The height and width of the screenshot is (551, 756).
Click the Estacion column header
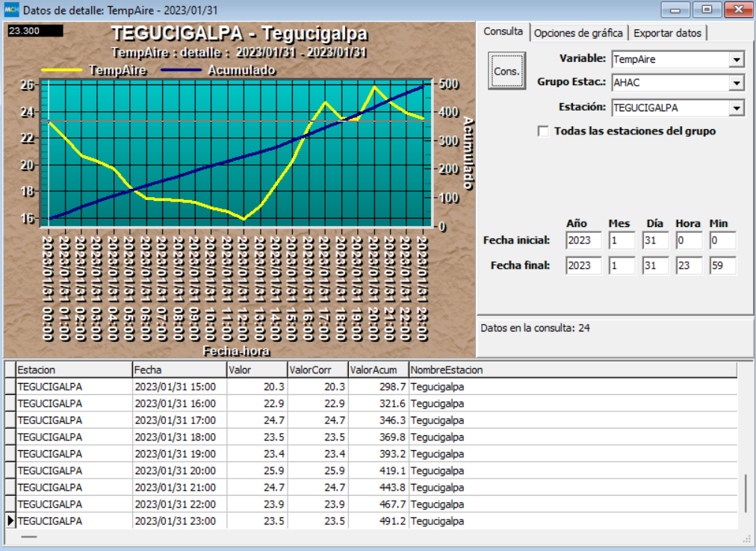(x=74, y=370)
